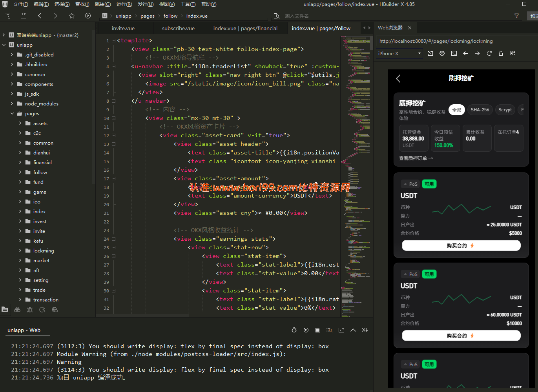Screen dimensions: 538x392
Task: Switch to the subscribe.vue tab
Action: pyautogui.click(x=178, y=28)
